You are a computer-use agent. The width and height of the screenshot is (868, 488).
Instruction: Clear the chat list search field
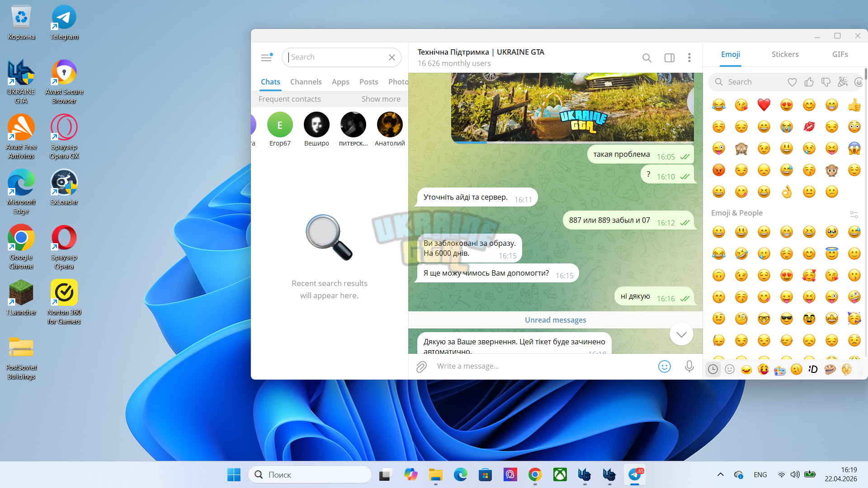pos(392,57)
